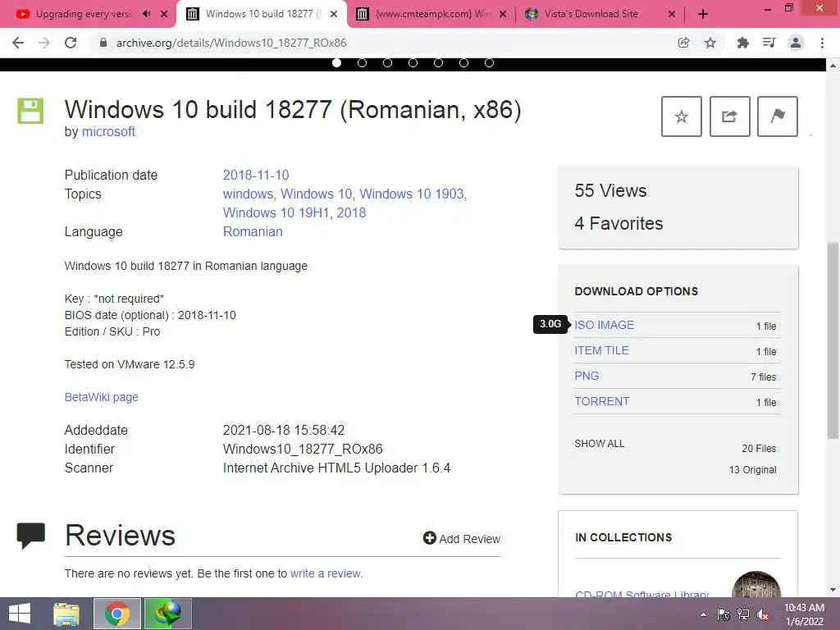Click the Windows 10 build 18277 title
The height and width of the screenshot is (630, 840).
point(293,109)
